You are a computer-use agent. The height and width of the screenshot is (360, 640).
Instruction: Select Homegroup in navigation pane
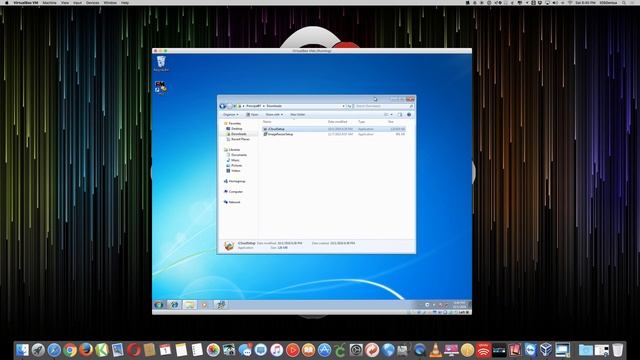pos(236,181)
